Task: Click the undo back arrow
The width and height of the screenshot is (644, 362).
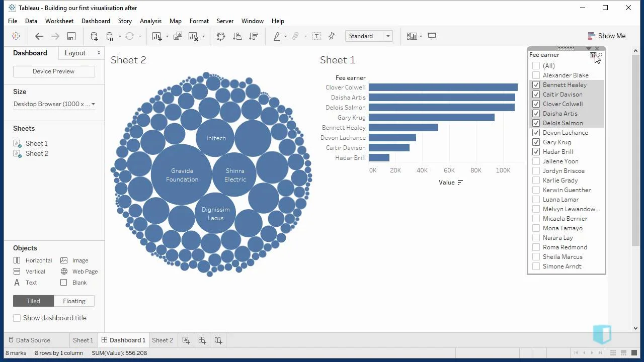Action: coord(39,36)
